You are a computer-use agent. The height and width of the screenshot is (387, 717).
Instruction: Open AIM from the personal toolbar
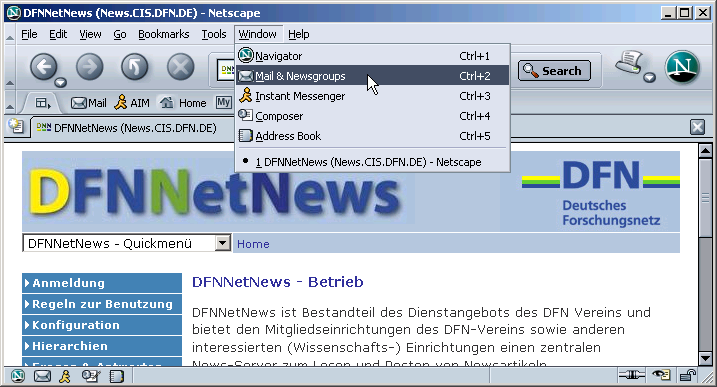132,102
